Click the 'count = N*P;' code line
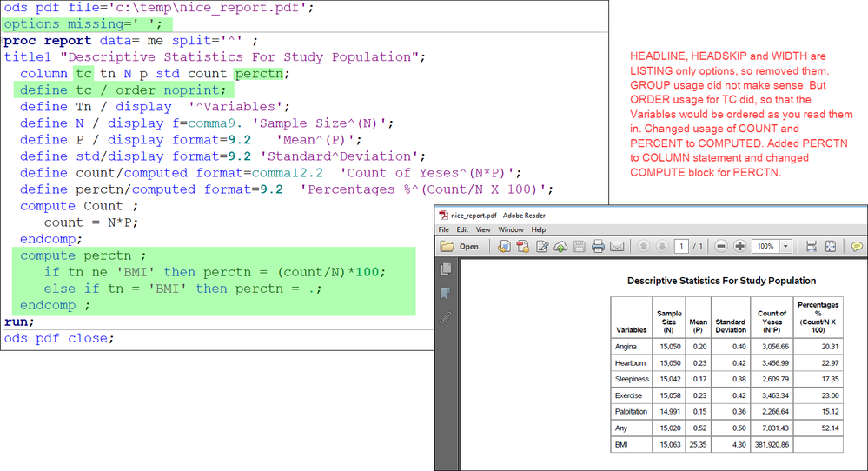 click(91, 222)
